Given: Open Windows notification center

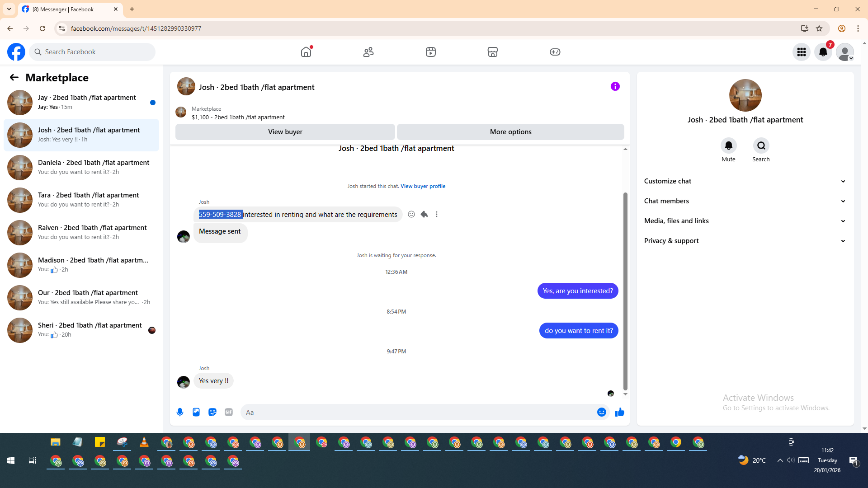Looking at the screenshot, I should point(854,460).
